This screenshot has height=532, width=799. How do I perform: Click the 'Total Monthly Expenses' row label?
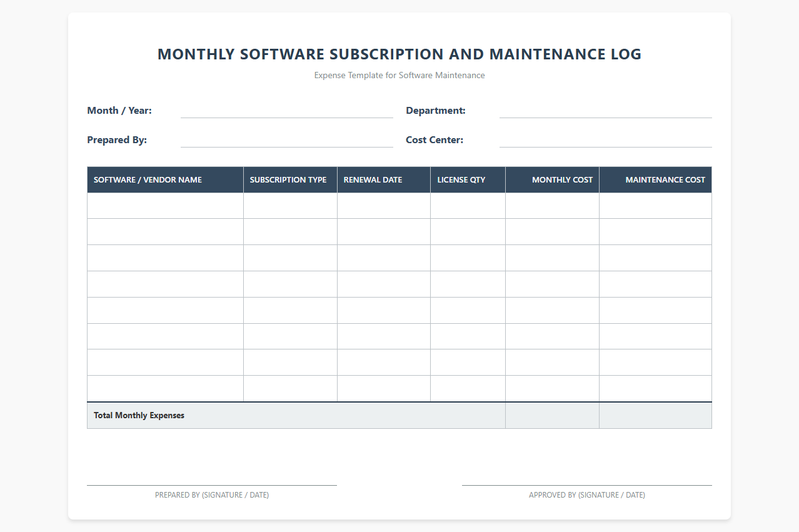coord(139,415)
